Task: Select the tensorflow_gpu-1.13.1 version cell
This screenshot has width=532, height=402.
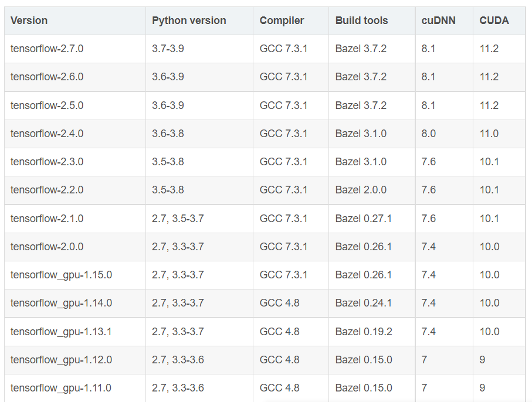Action: 61,332
